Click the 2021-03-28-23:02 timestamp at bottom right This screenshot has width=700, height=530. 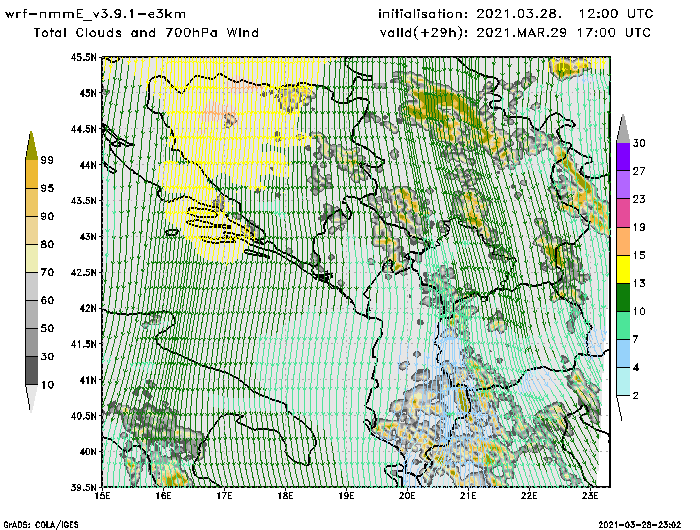pyautogui.click(x=646, y=523)
